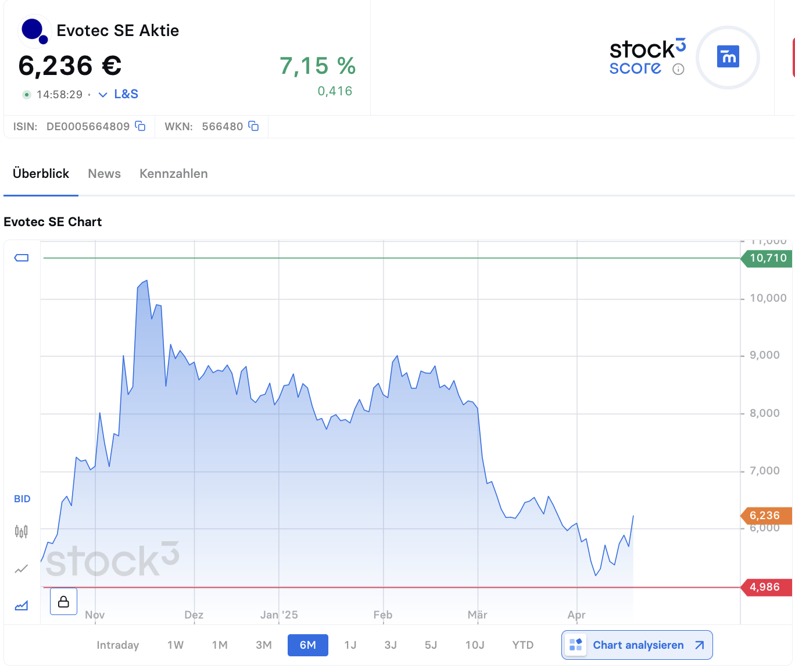Select the 1W timeframe
Screen dimensions: 795x672
pos(176,645)
